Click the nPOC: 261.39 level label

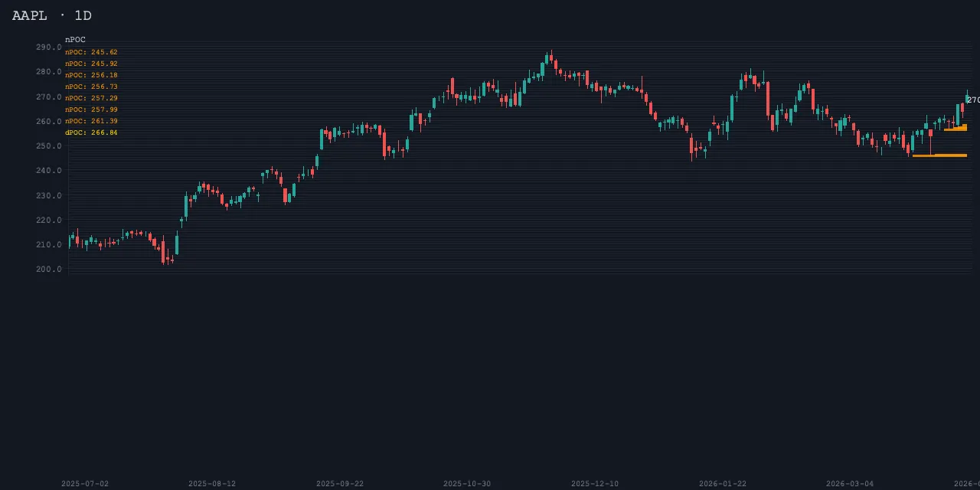[x=91, y=121]
